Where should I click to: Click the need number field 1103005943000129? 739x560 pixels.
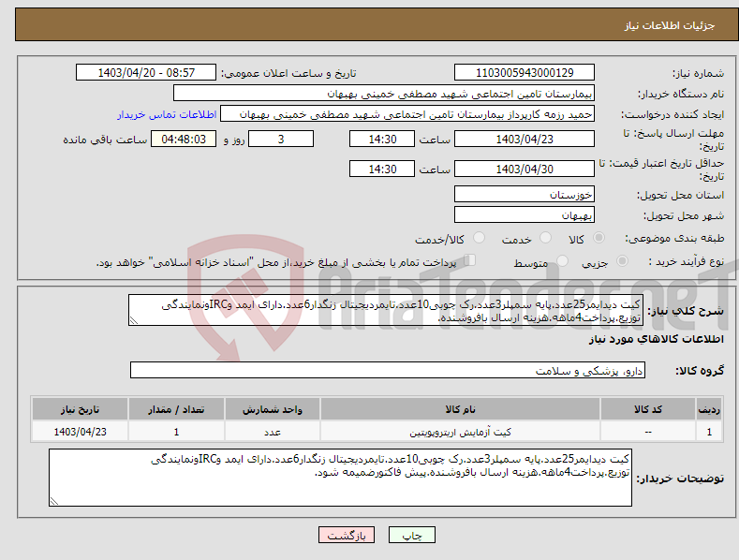[x=525, y=73]
